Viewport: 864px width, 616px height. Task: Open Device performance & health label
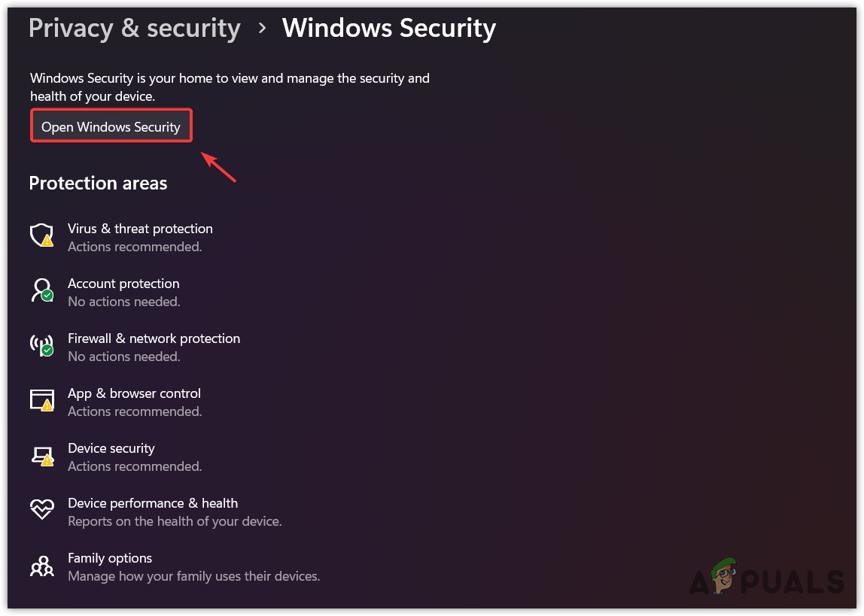pos(153,503)
